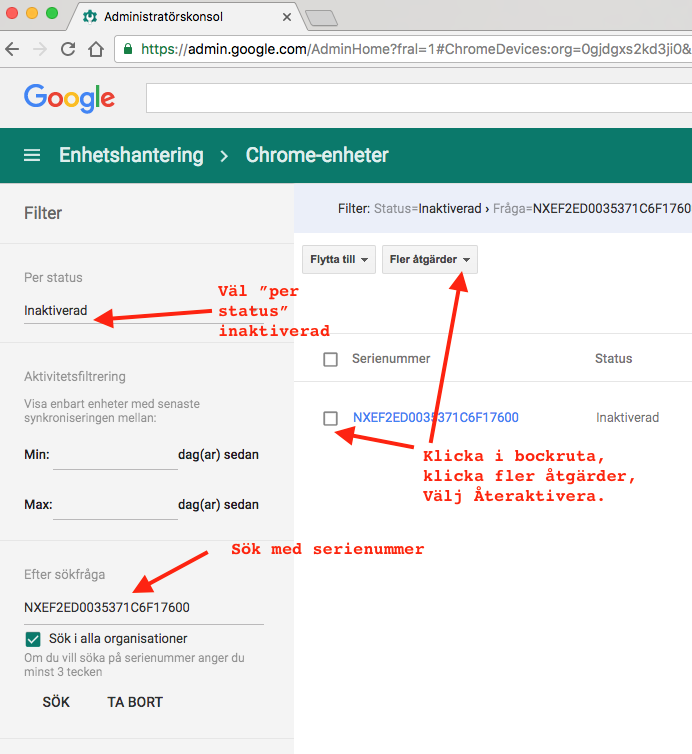
Task: Click the Aktivitetsfiltrering label
Action: [x=75, y=377]
